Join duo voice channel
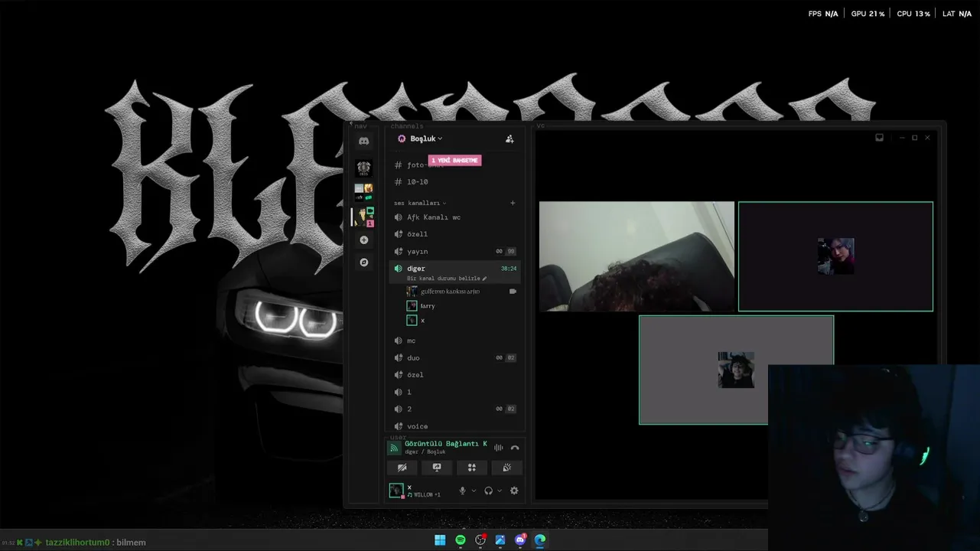Viewport: 980px width, 551px height. [x=455, y=358]
